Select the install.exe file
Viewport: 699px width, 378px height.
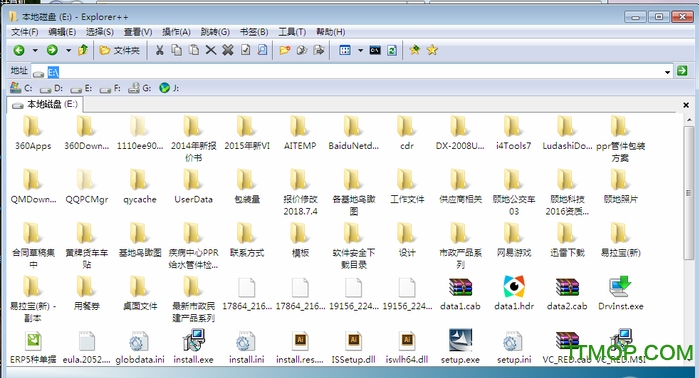coord(193,347)
